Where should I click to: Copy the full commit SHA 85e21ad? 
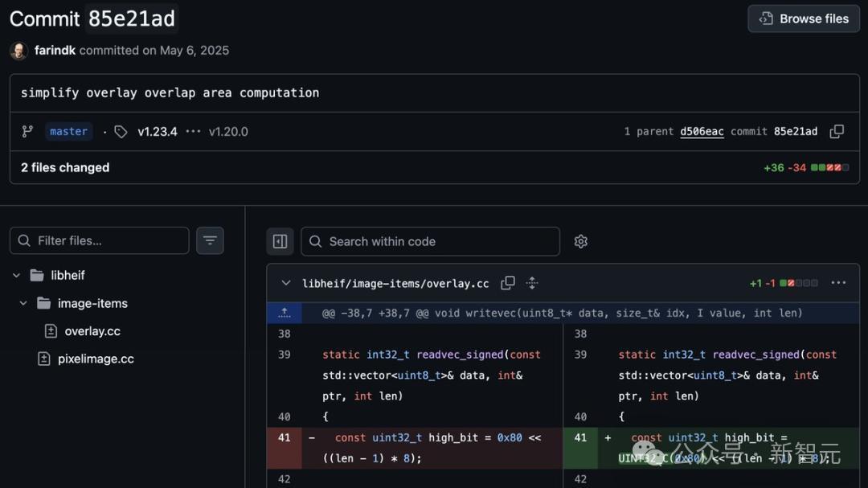click(x=837, y=131)
